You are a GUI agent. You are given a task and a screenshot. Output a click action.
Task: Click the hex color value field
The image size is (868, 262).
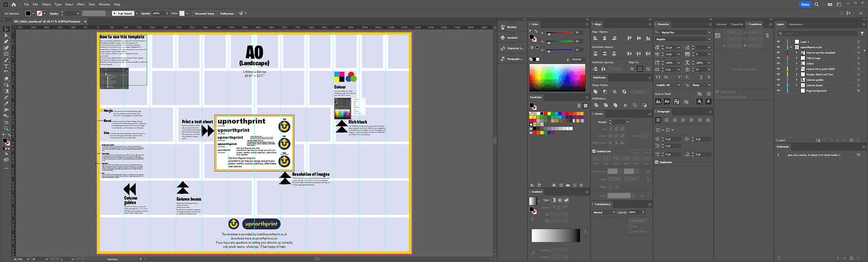tap(577, 59)
